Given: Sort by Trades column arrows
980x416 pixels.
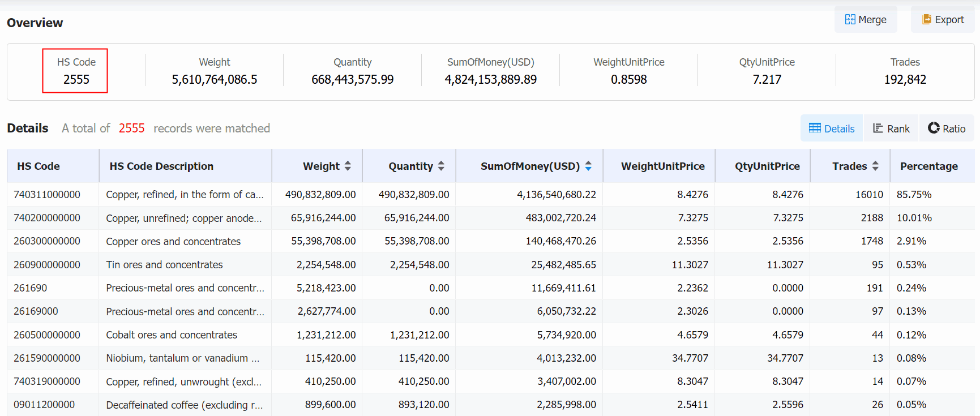Looking at the screenshot, I should pos(875,166).
